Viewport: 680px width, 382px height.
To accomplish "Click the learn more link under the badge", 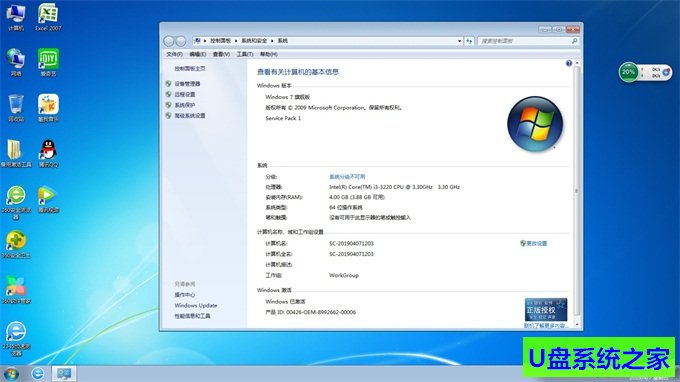I will pos(546,326).
